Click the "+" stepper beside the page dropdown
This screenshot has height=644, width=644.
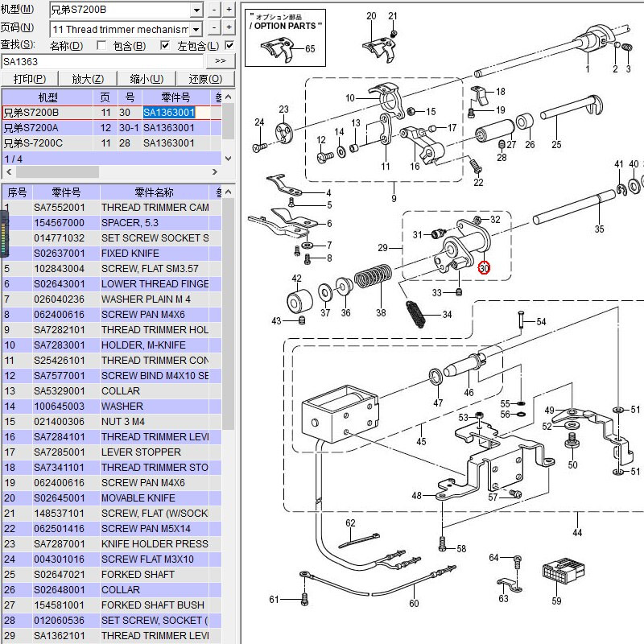point(229,27)
